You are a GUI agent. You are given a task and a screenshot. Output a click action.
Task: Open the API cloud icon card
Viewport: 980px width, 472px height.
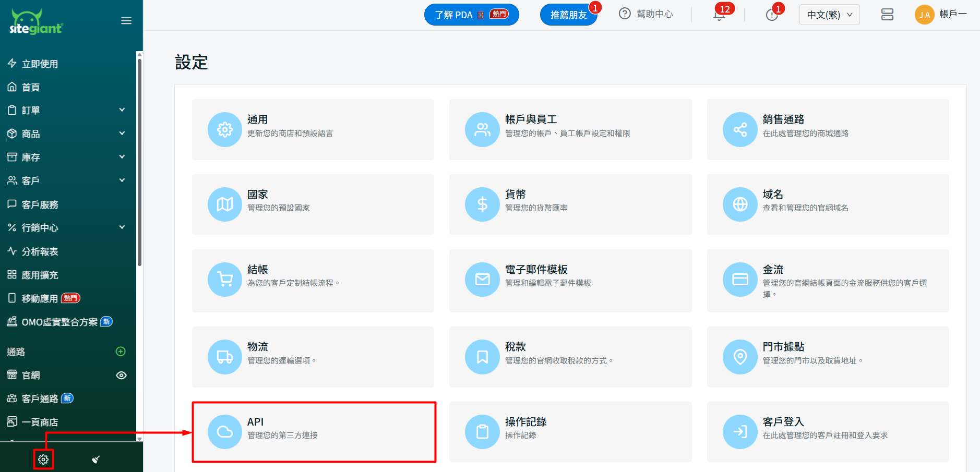click(x=225, y=432)
